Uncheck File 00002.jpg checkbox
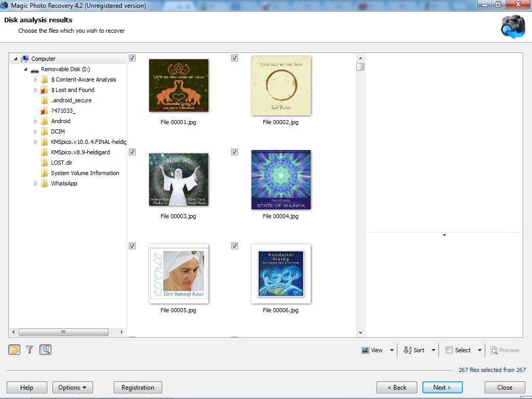 tap(234, 58)
